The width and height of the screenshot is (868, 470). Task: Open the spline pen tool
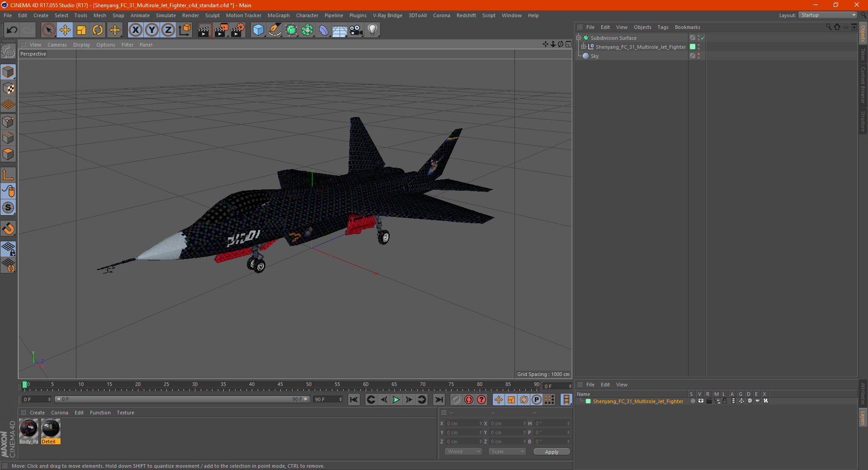tap(275, 30)
